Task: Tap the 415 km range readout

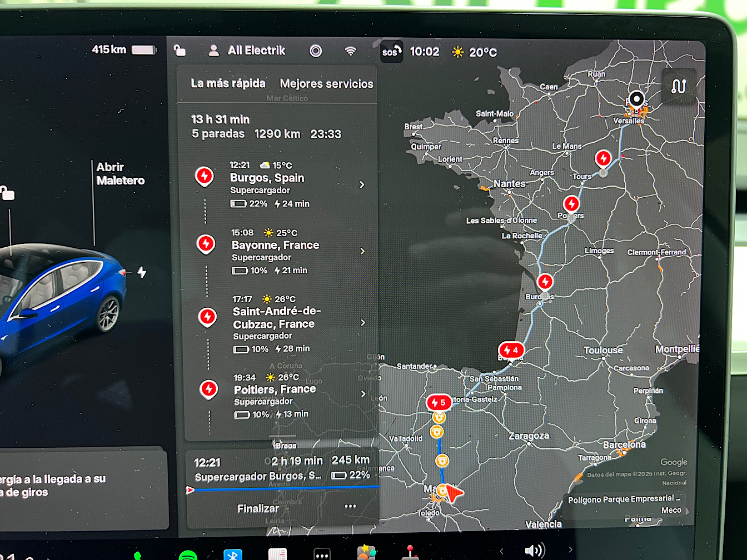Action: [x=109, y=49]
